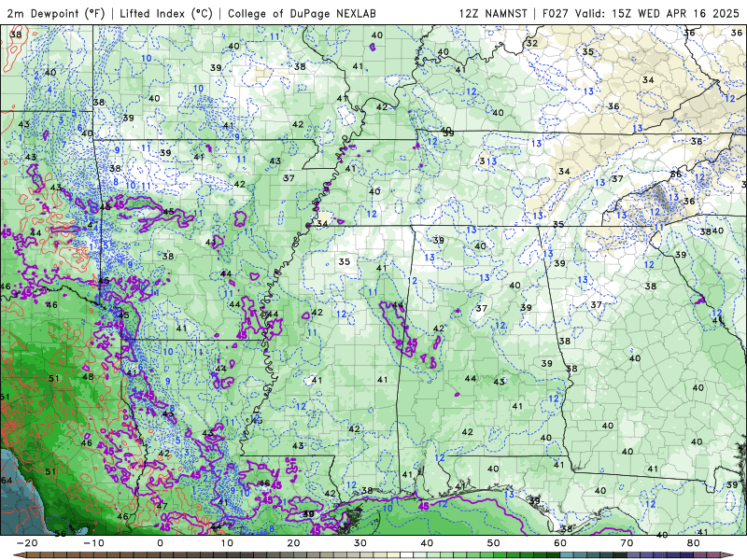Click the 0 label on the color scale
The height and width of the screenshot is (560, 747).
click(160, 543)
